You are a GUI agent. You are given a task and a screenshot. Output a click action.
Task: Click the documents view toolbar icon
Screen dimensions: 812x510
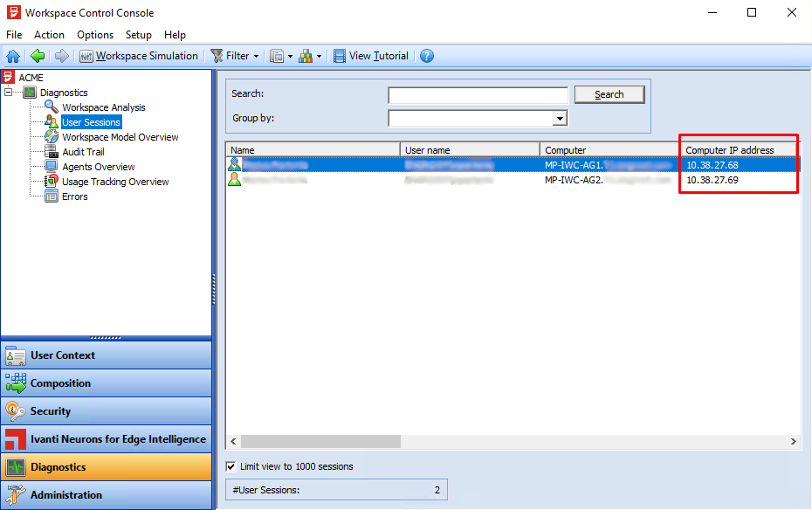point(277,56)
